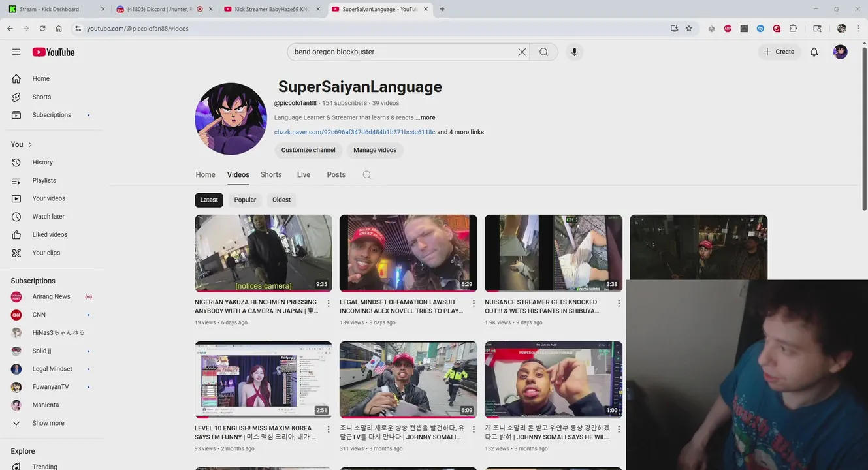Open the YouTube hamburger guide menu
This screenshot has width=868, height=470.
[16, 52]
